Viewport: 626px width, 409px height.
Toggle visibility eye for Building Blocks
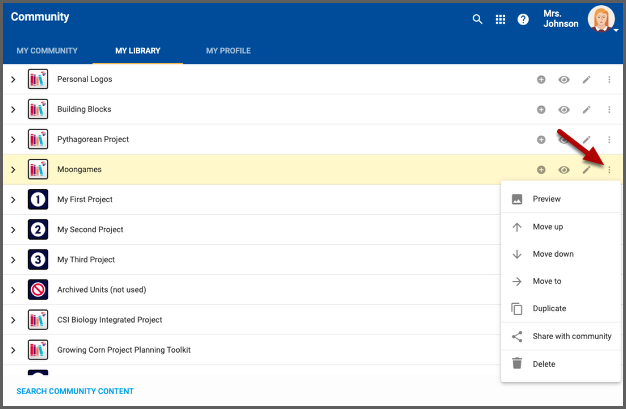(564, 109)
